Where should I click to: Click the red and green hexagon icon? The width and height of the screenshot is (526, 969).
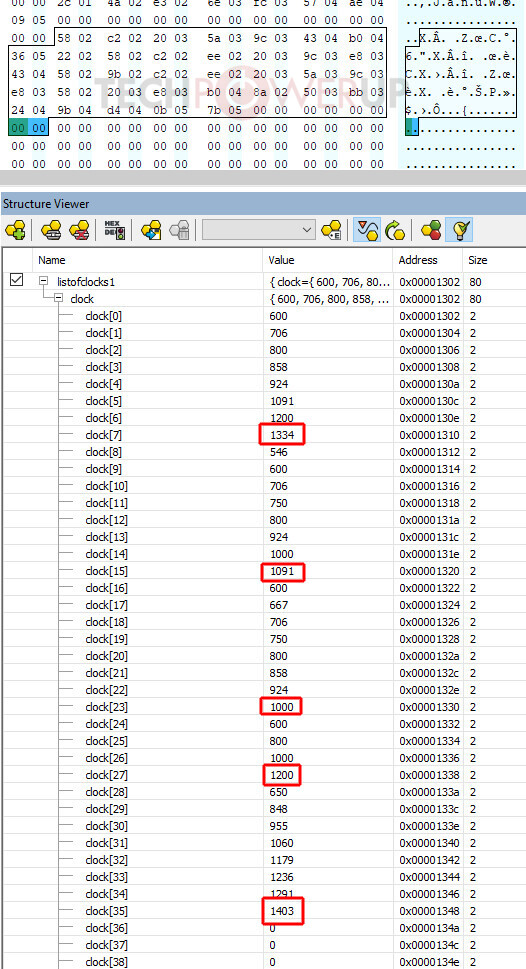431,231
